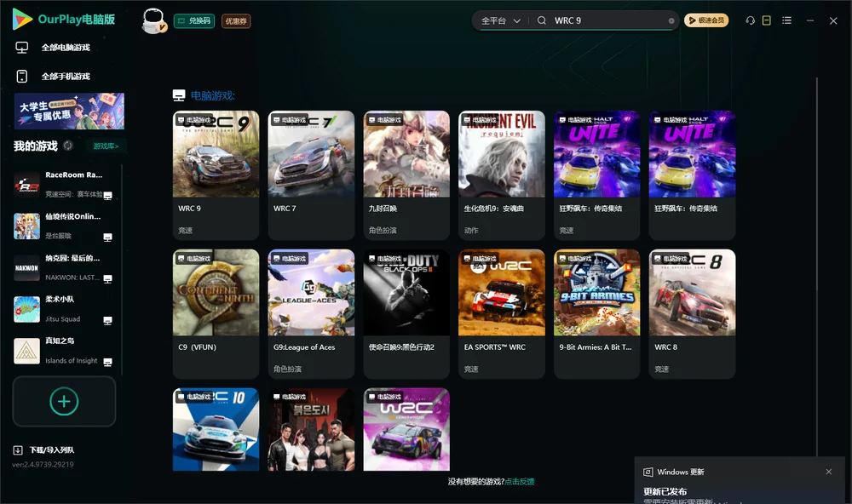Open the 极速会员 membership button

coord(706,20)
